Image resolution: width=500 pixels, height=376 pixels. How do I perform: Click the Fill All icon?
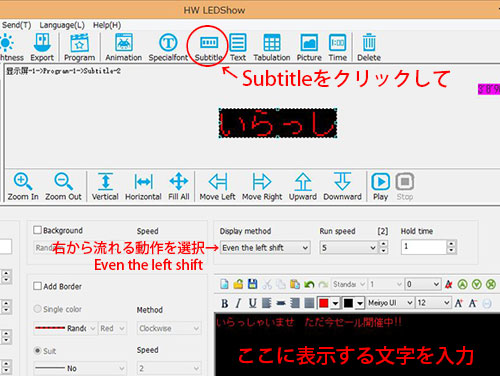(x=179, y=186)
